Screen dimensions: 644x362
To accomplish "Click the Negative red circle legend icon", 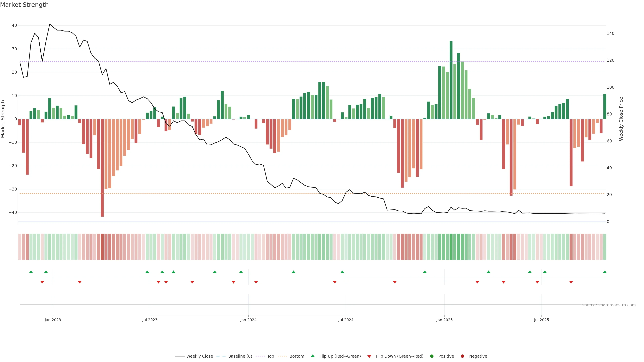I will (x=462, y=356).
